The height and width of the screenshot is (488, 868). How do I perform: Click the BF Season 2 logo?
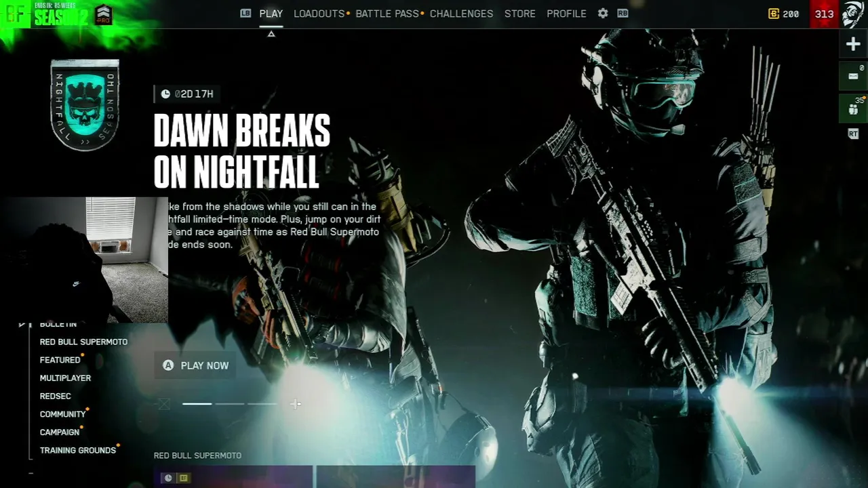[45, 14]
